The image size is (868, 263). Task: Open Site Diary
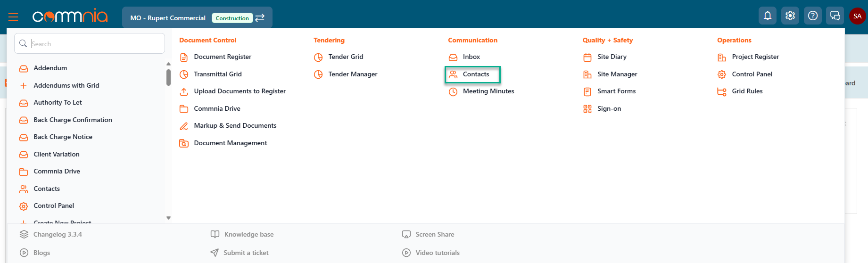click(612, 57)
